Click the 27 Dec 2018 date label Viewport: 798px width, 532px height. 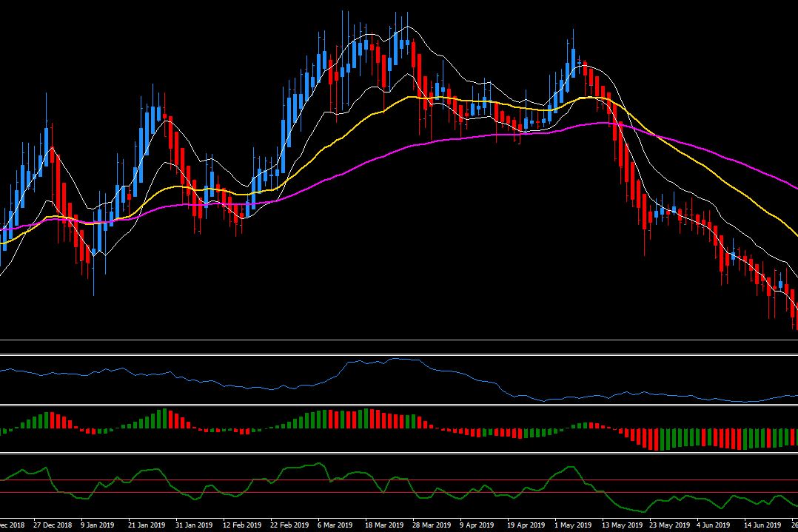click(53, 525)
